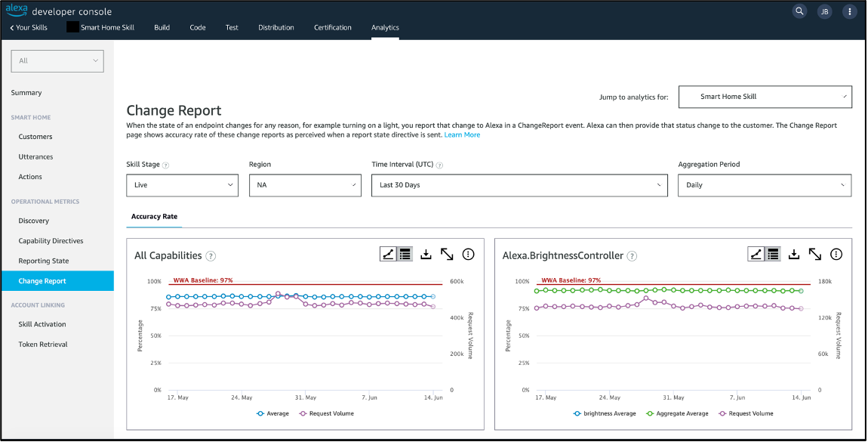Open the Learn More link

click(x=463, y=134)
